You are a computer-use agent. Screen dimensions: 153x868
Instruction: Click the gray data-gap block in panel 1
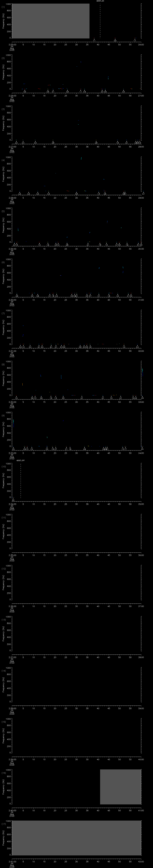(51, 21)
